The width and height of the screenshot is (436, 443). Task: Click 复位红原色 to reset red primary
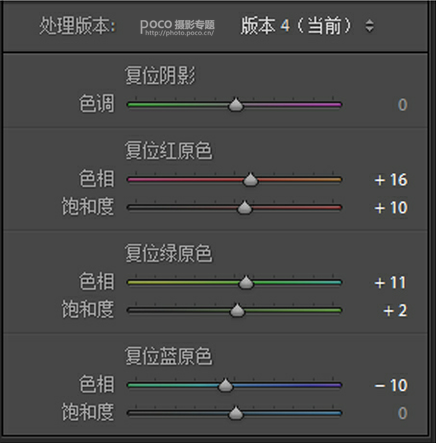169,151
